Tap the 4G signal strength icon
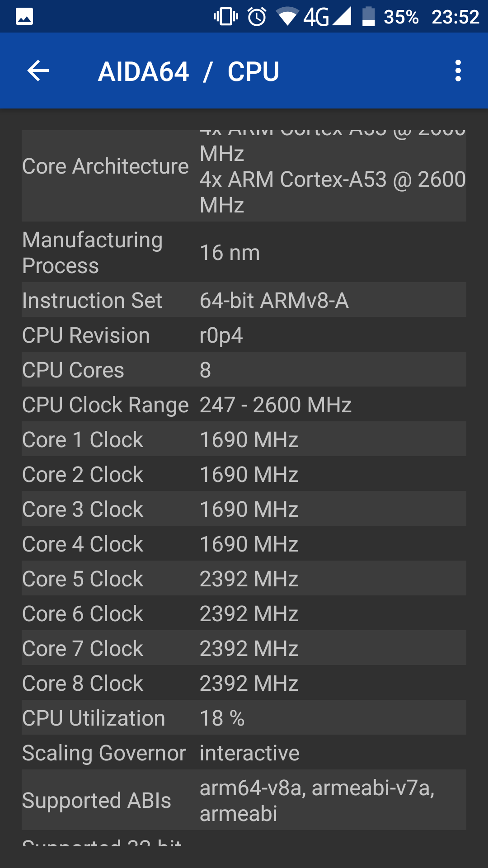The height and width of the screenshot is (868, 488). click(327, 17)
